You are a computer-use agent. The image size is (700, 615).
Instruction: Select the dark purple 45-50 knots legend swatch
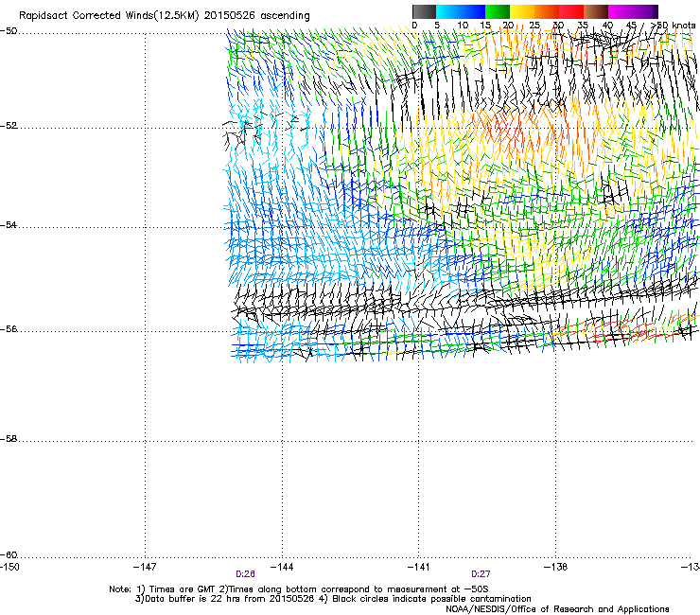(x=645, y=11)
